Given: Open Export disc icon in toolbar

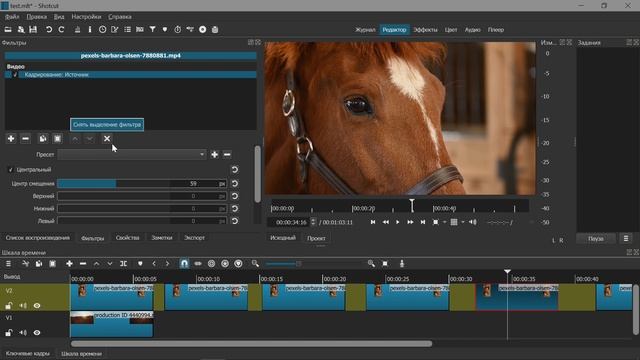Looking at the screenshot, I should (x=202, y=29).
